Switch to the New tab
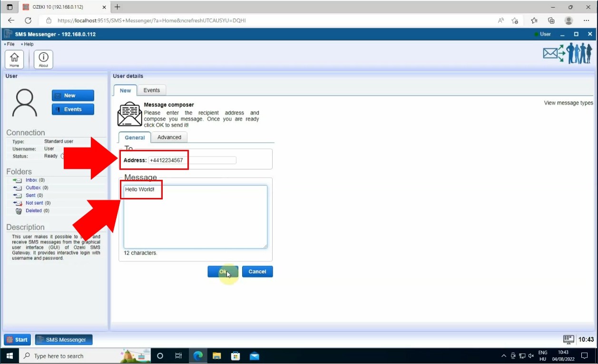 pyautogui.click(x=125, y=90)
